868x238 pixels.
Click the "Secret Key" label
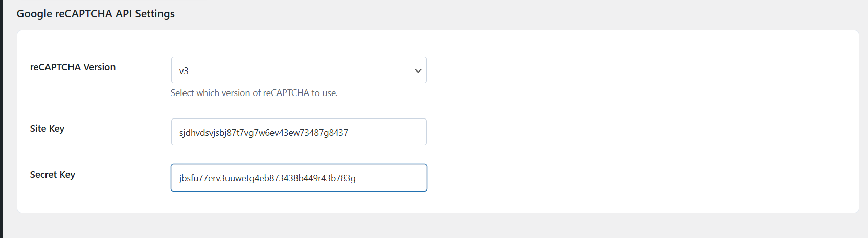click(x=52, y=175)
